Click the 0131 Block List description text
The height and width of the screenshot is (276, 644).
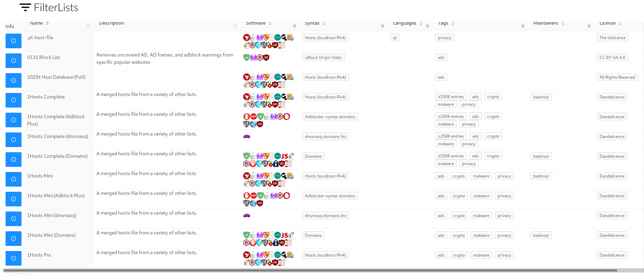coord(165,59)
